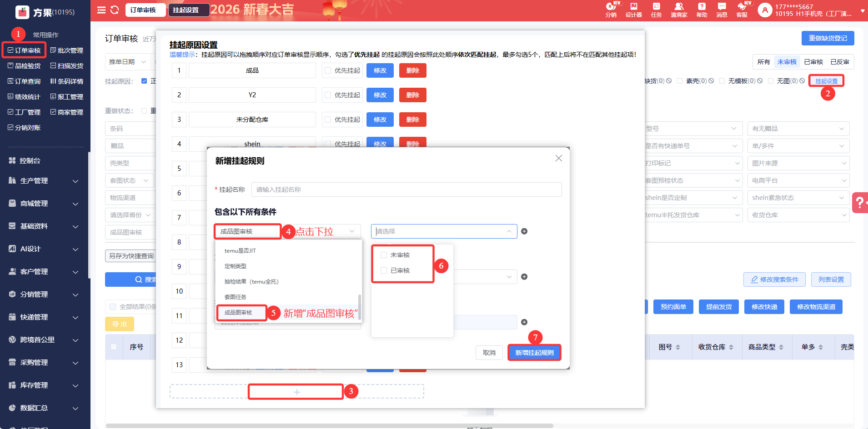Tick 优先挂起 checkbox for the 成品 row
The image size is (868, 429).
click(328, 70)
